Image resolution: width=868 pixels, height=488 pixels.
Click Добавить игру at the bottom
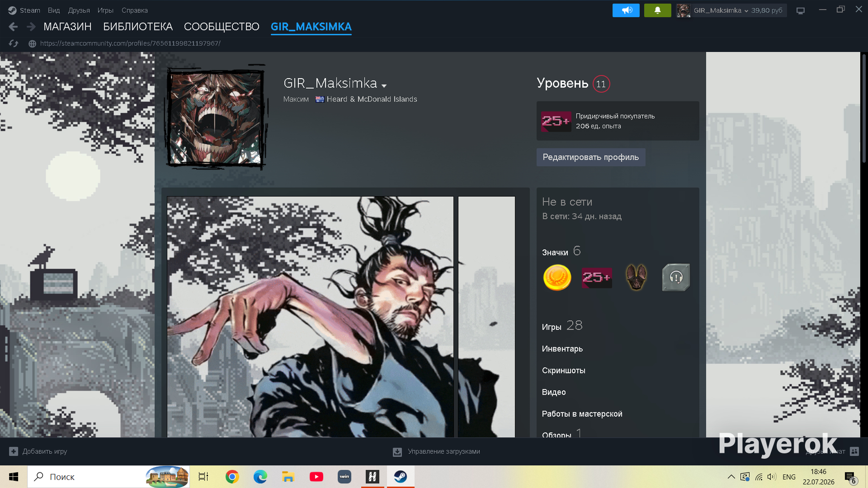click(x=44, y=451)
